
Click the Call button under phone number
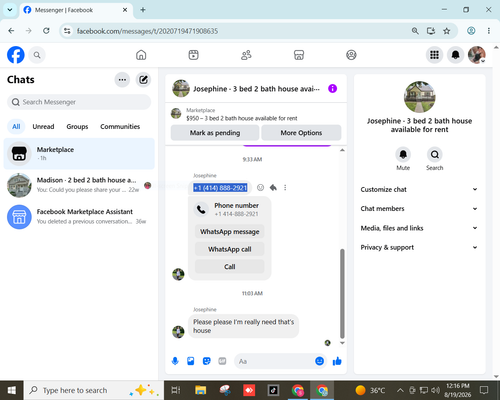[230, 267]
